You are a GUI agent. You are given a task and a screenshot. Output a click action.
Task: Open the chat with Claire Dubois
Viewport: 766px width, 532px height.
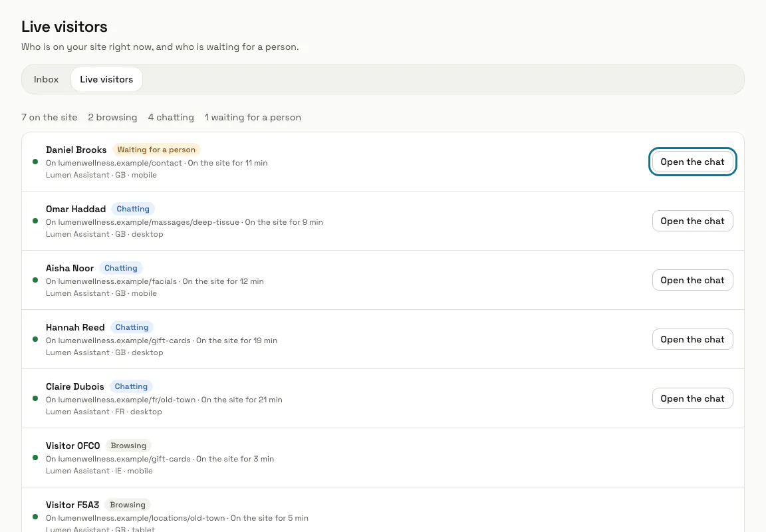(692, 398)
